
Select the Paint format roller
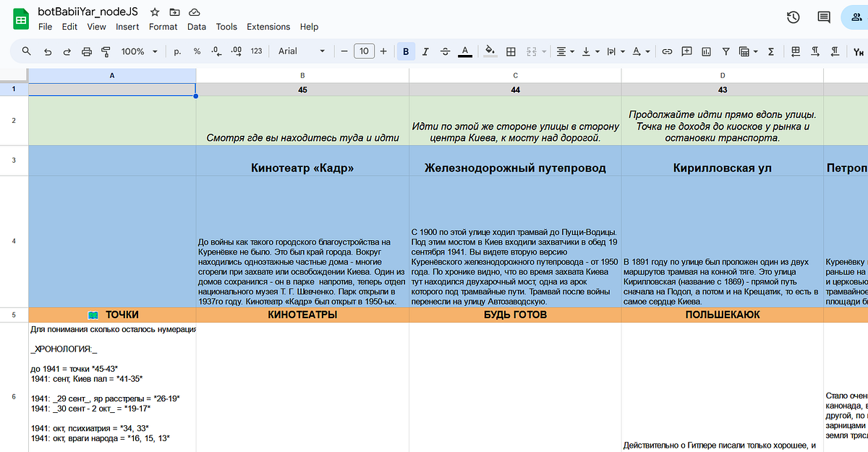[x=106, y=51]
